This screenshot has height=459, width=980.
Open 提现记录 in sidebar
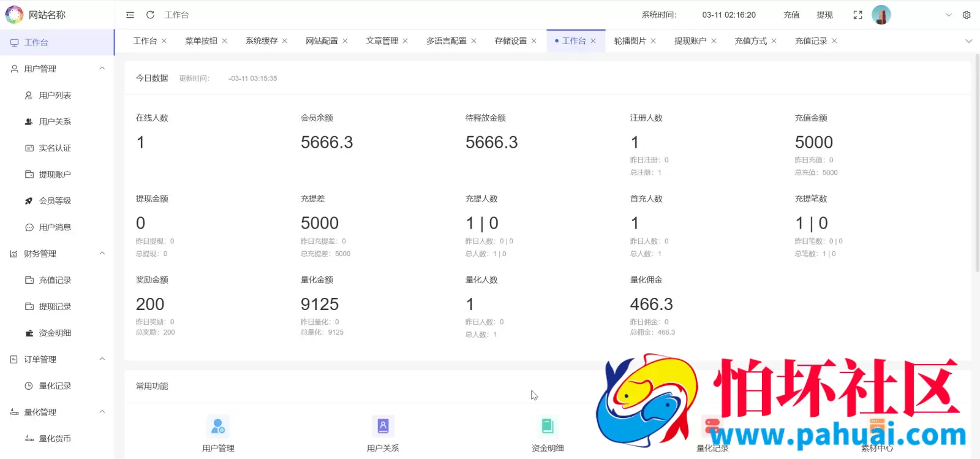click(x=57, y=306)
